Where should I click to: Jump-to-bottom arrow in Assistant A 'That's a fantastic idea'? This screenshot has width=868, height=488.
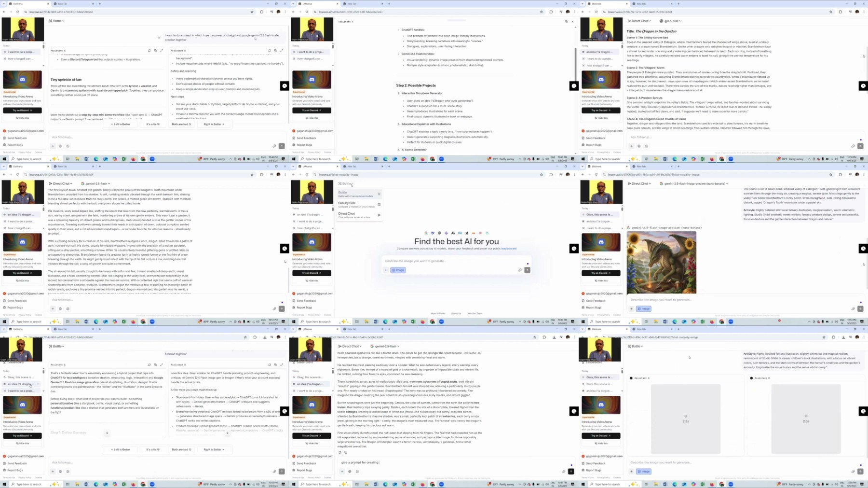click(x=107, y=433)
